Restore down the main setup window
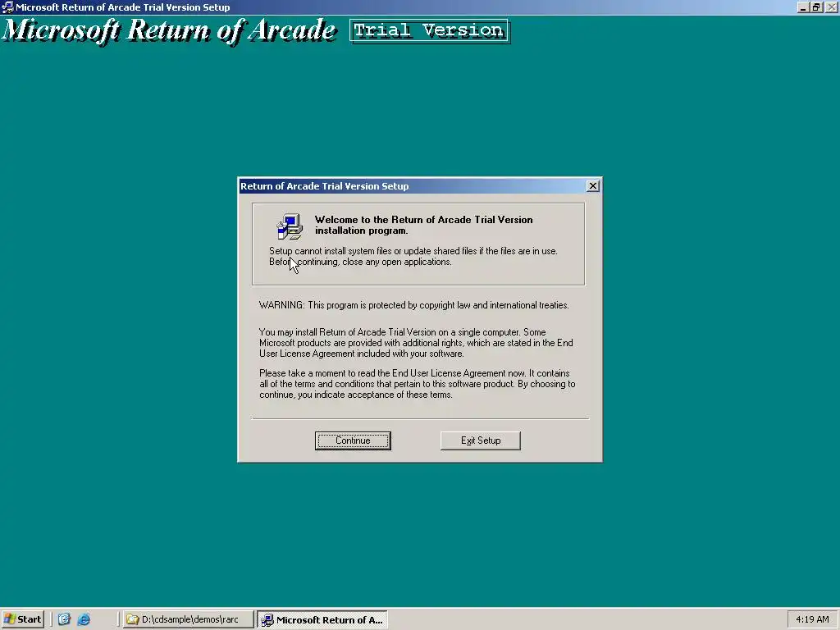Screen dimensions: 840x630 click(x=816, y=7)
